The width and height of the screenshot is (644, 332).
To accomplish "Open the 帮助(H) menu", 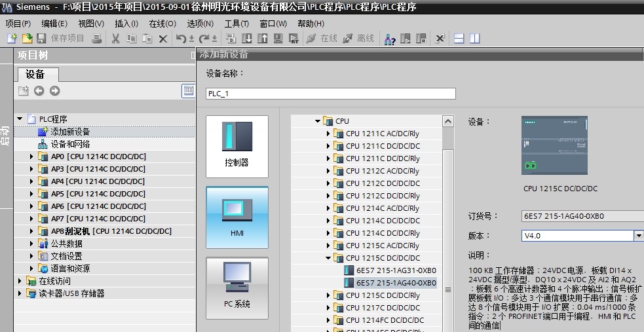I will (x=311, y=24).
